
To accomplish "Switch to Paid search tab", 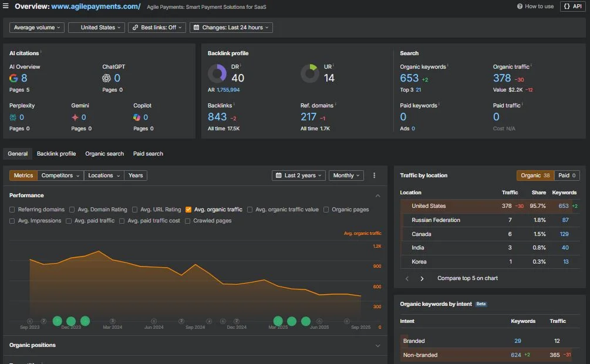I will tap(149, 154).
